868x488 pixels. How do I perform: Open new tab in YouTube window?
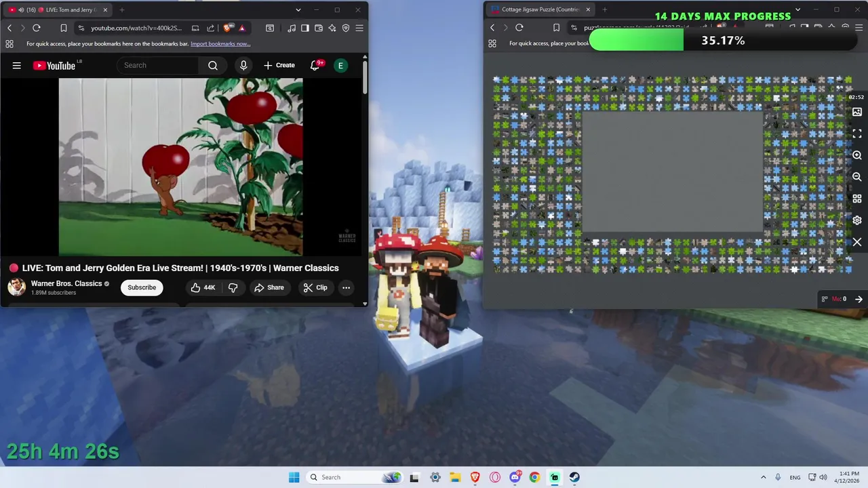[122, 9]
